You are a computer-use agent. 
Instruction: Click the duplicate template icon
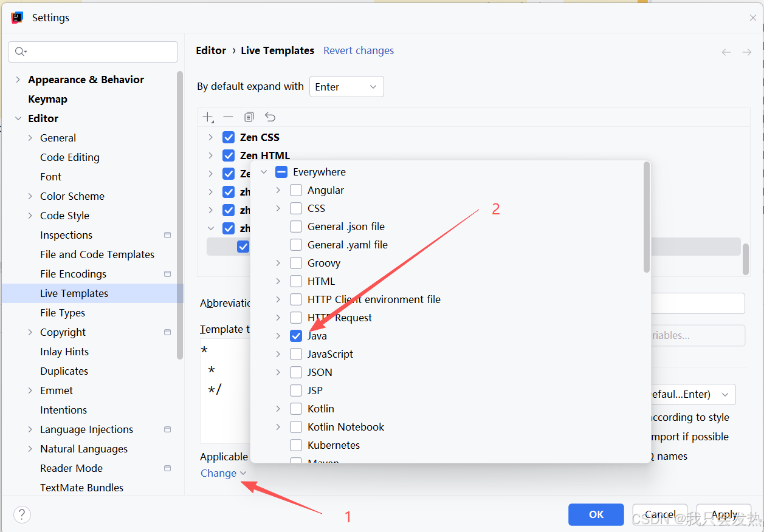tap(249, 117)
